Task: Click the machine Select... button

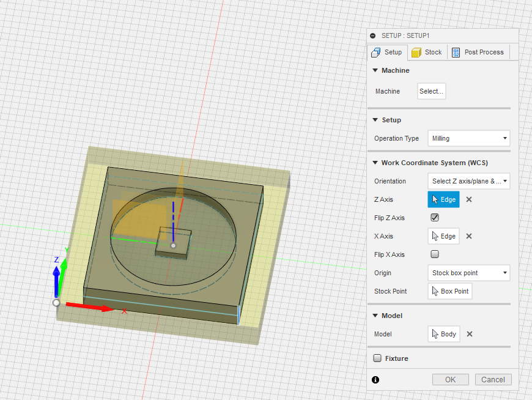Action: [431, 91]
